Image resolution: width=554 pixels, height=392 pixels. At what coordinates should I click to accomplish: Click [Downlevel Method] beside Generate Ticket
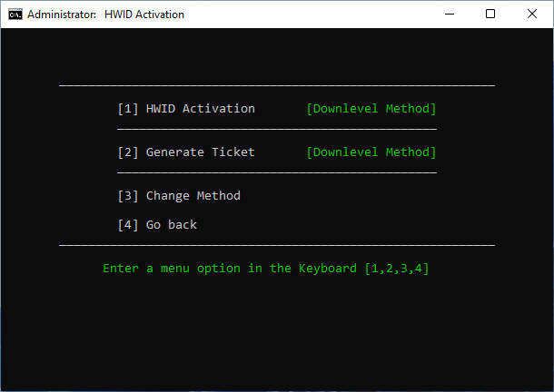[x=371, y=152]
